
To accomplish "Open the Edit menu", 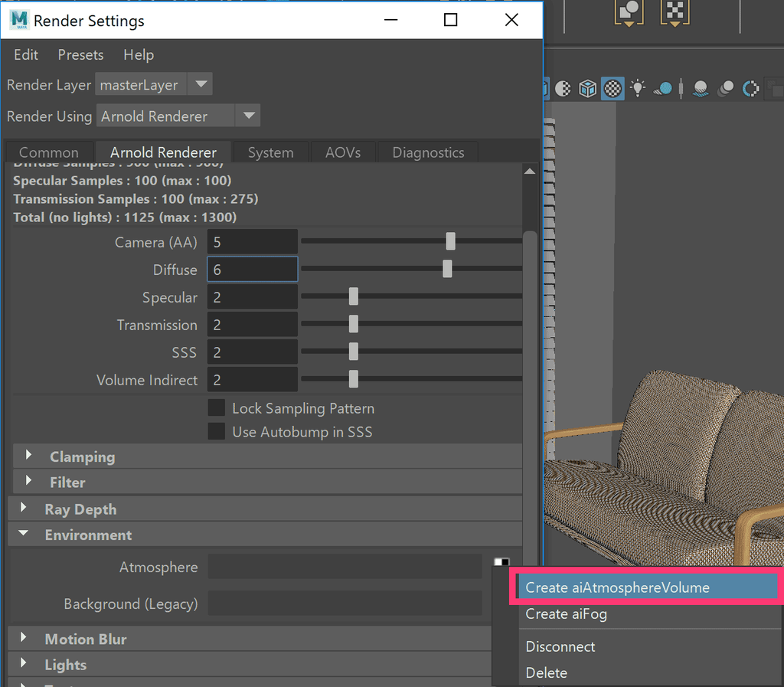I will coord(26,54).
